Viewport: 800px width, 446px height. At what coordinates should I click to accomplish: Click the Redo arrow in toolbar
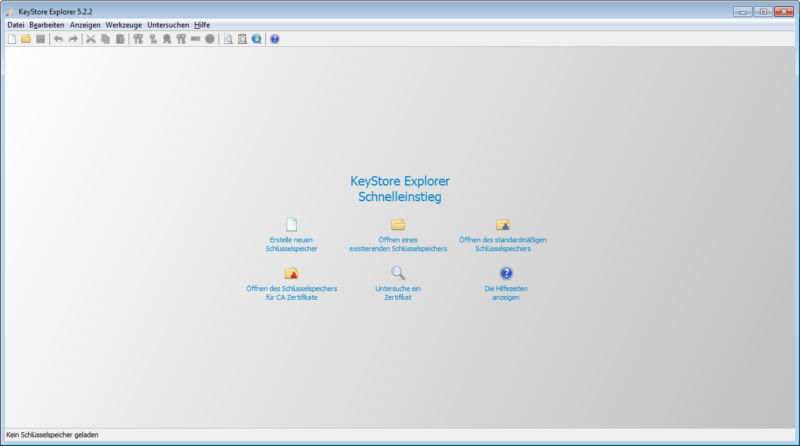pyautogui.click(x=73, y=39)
